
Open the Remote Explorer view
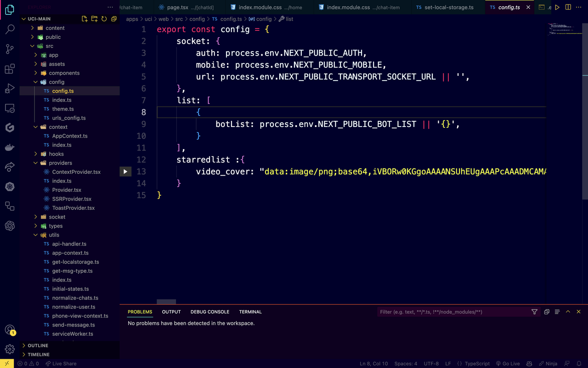click(10, 109)
